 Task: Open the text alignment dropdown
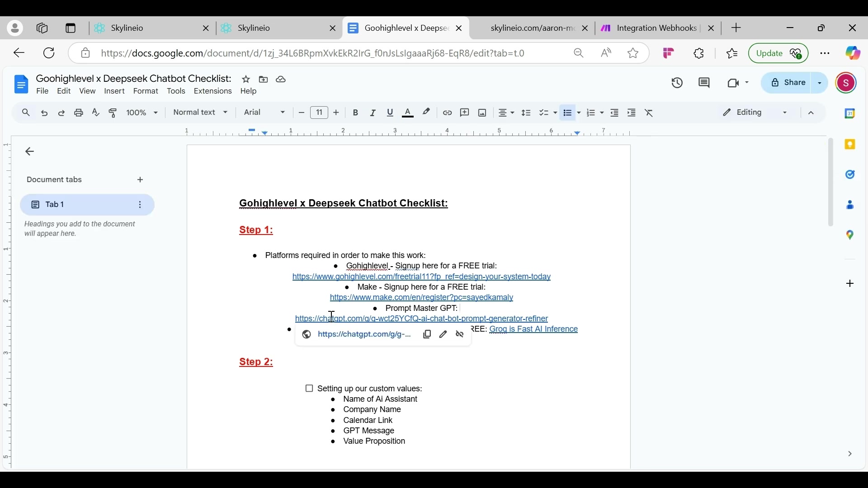click(506, 113)
